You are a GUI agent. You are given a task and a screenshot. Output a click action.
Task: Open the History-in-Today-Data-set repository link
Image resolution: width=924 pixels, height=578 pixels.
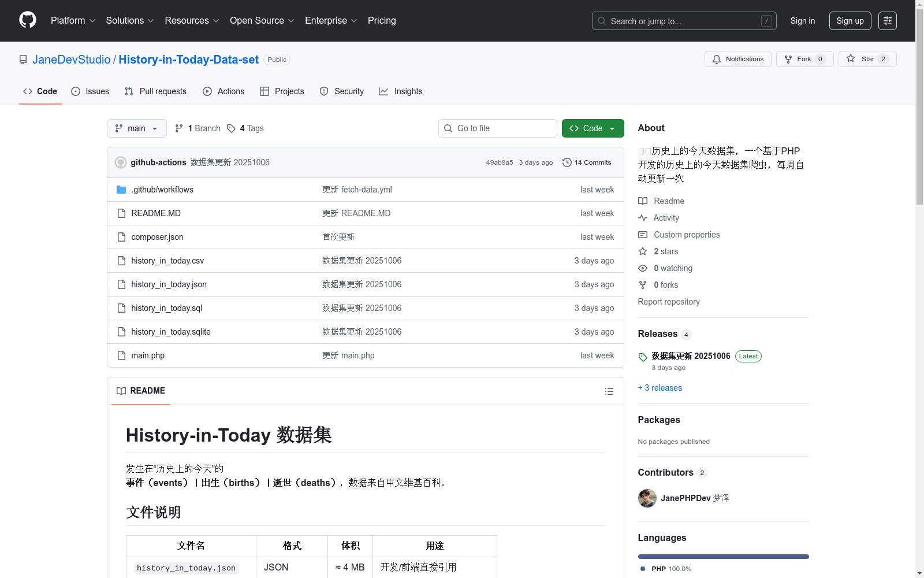coord(189,60)
